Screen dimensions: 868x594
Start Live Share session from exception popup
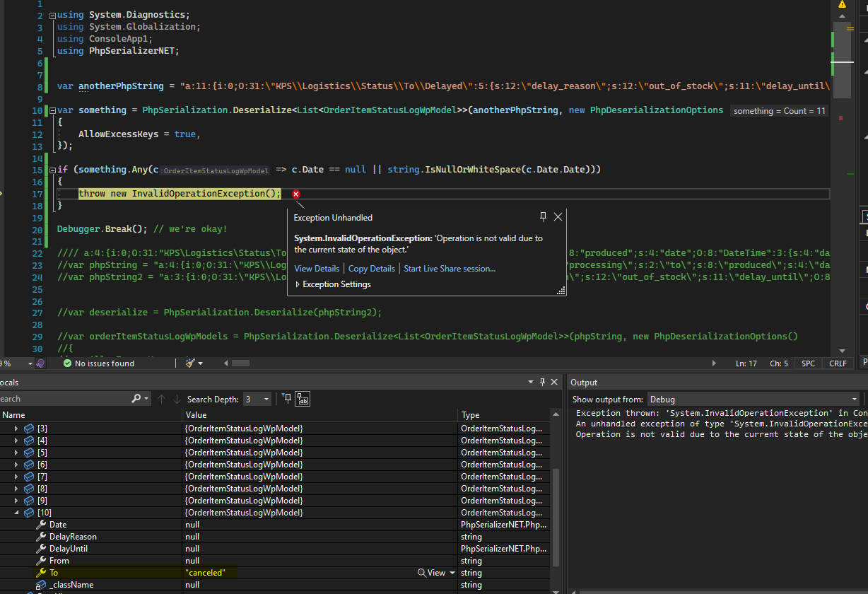(x=450, y=269)
